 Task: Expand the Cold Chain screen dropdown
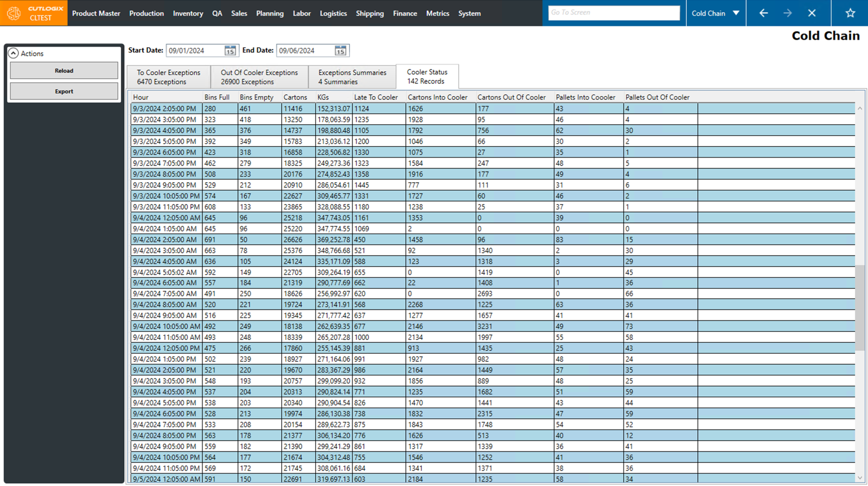(x=736, y=13)
